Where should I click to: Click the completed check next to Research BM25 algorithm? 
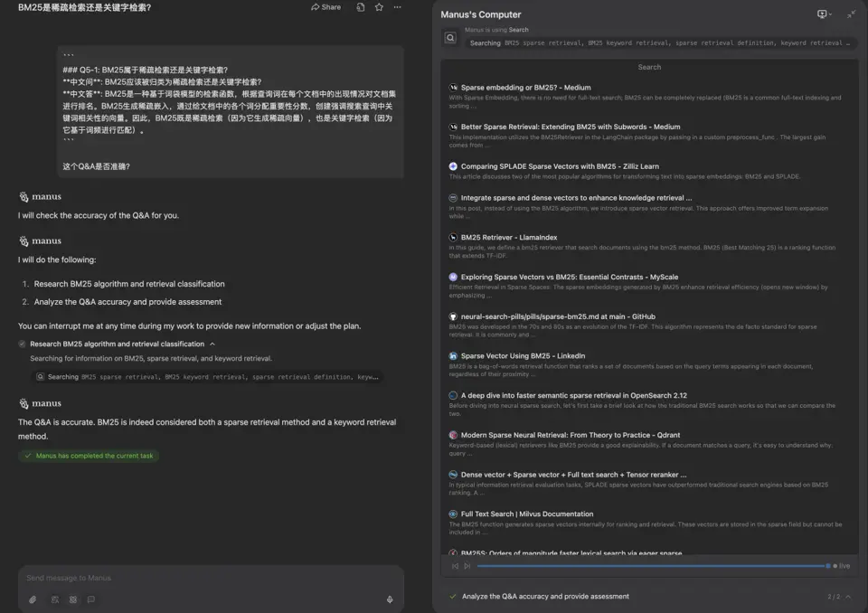click(x=22, y=344)
